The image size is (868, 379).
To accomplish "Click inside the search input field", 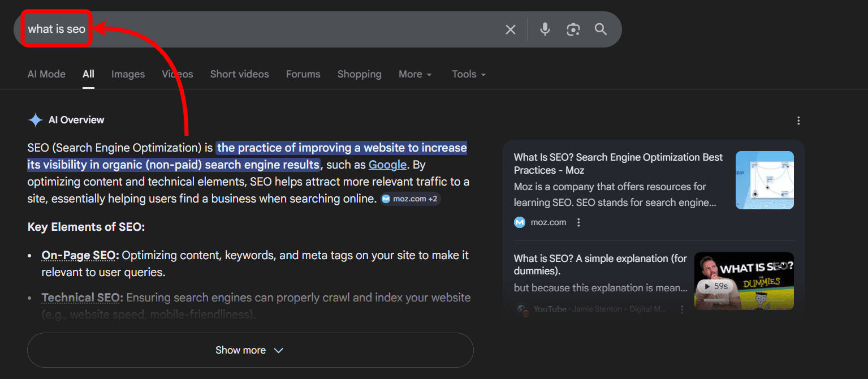I will pos(226,29).
